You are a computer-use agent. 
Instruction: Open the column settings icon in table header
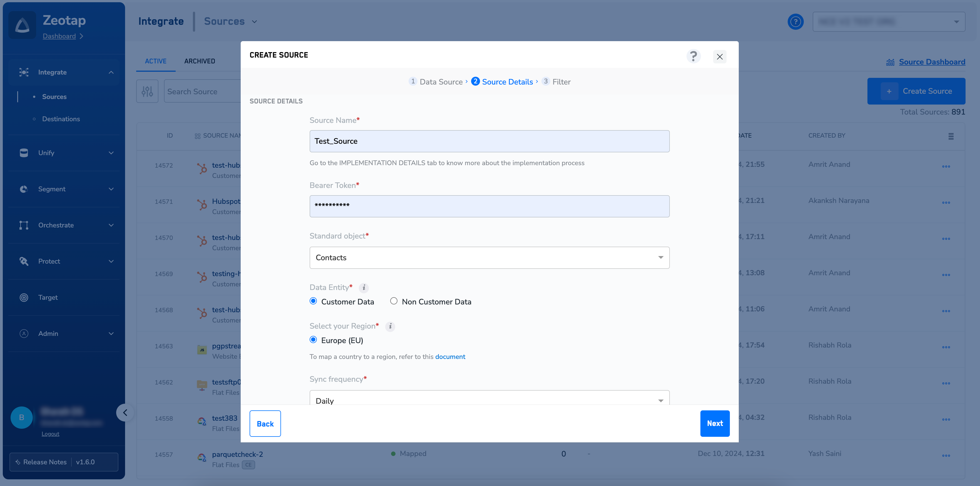point(951,136)
